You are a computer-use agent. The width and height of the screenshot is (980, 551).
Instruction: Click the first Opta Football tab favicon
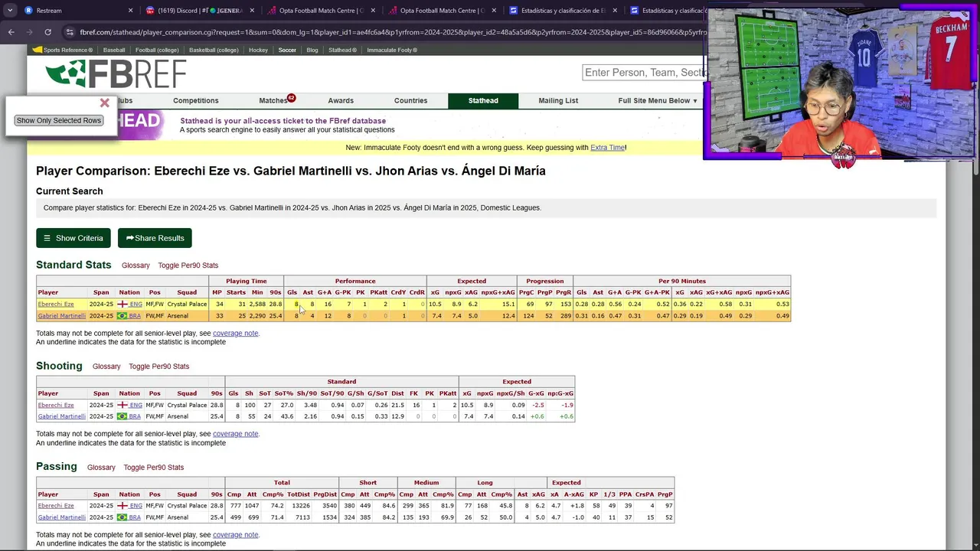[x=272, y=11]
